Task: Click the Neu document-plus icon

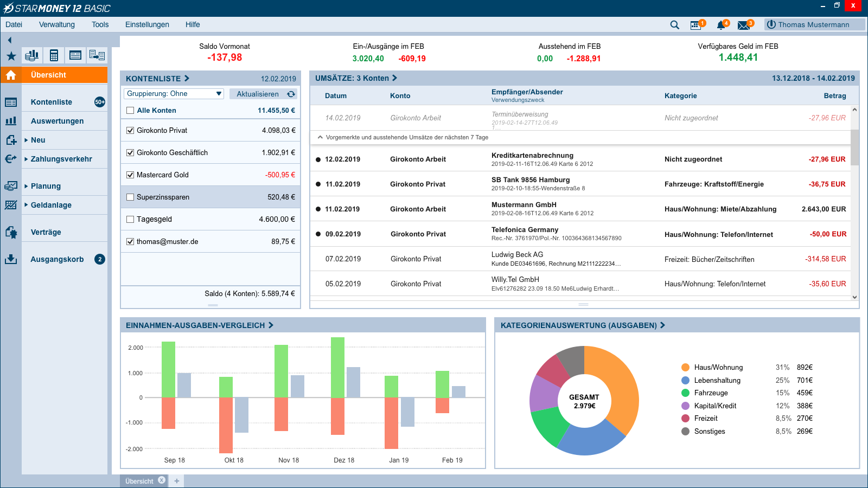Action: (x=11, y=140)
